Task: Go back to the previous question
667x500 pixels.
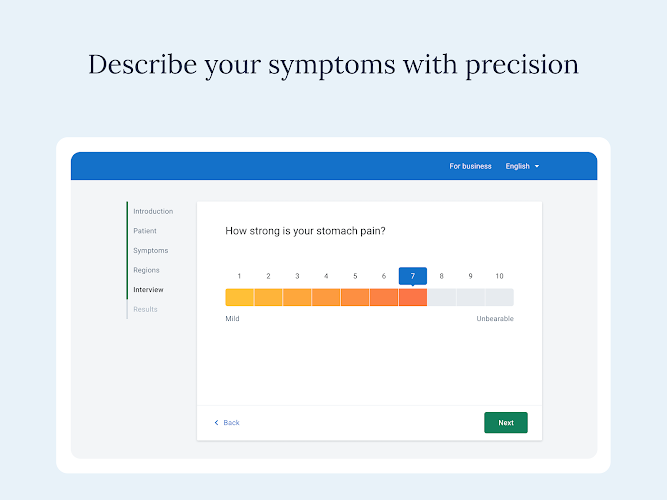Action: pyautogui.click(x=227, y=423)
